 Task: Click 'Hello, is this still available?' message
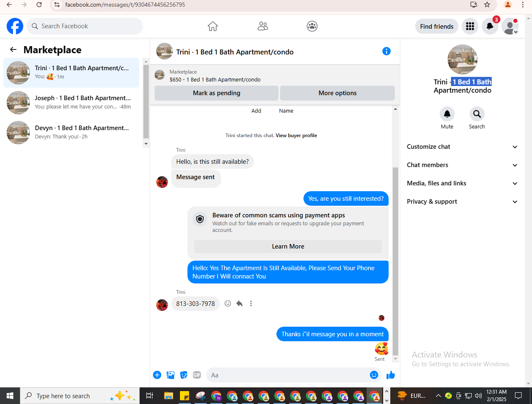[212, 162]
